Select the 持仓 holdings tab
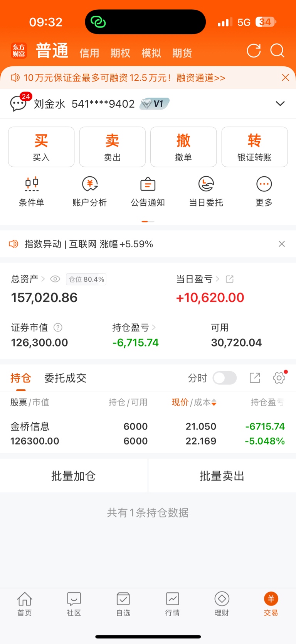 [21, 378]
